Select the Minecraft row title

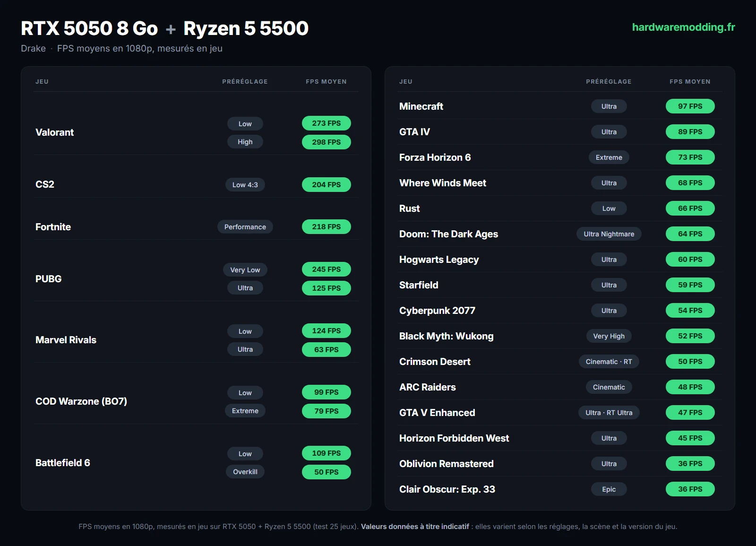(x=421, y=106)
